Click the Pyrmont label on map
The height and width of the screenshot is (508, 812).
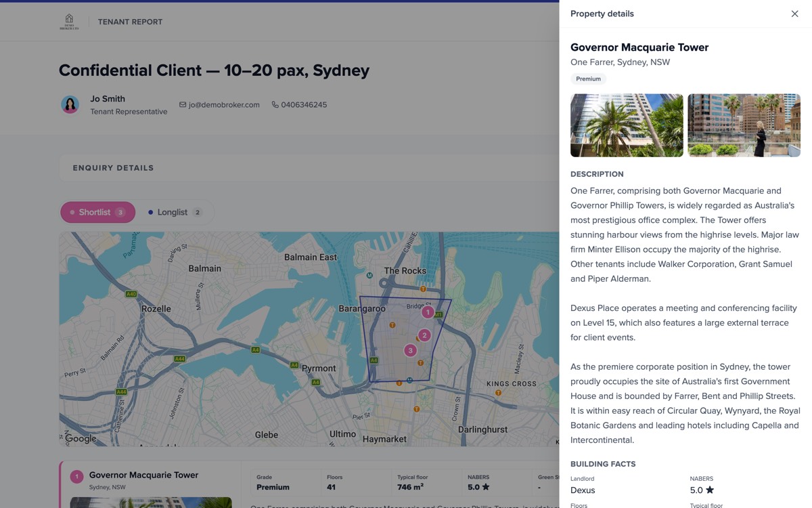coord(319,368)
